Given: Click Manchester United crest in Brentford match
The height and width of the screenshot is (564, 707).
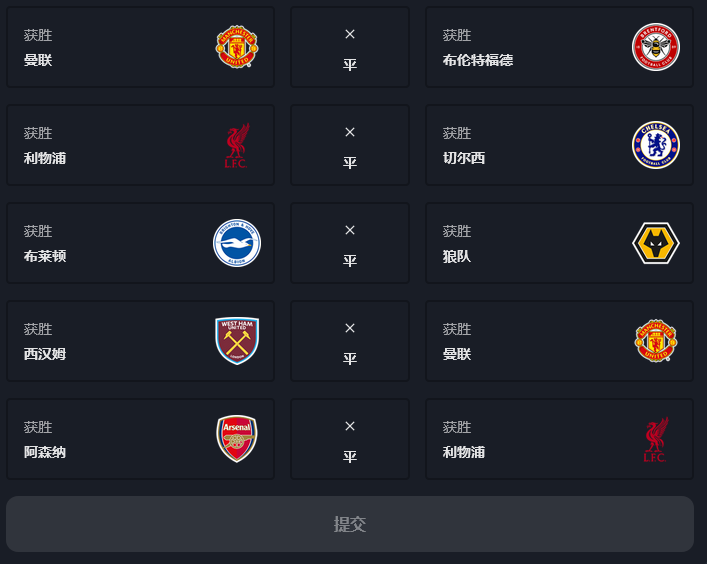Looking at the screenshot, I should point(237,47).
